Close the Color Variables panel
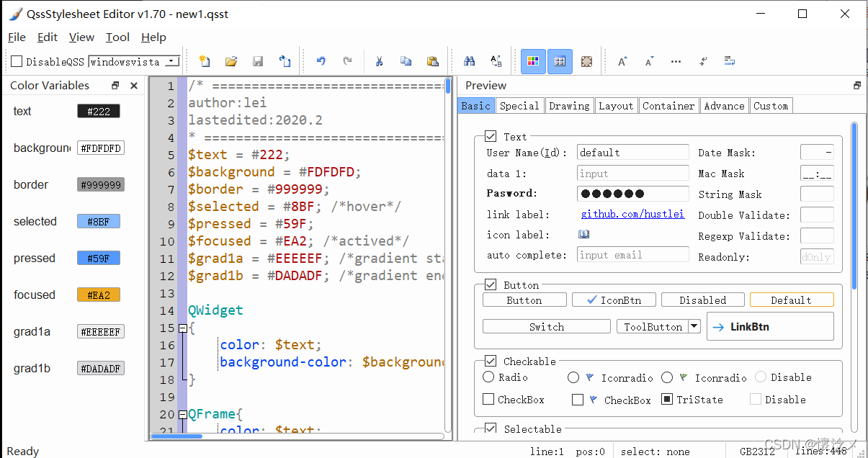The width and height of the screenshot is (868, 458). tap(134, 86)
